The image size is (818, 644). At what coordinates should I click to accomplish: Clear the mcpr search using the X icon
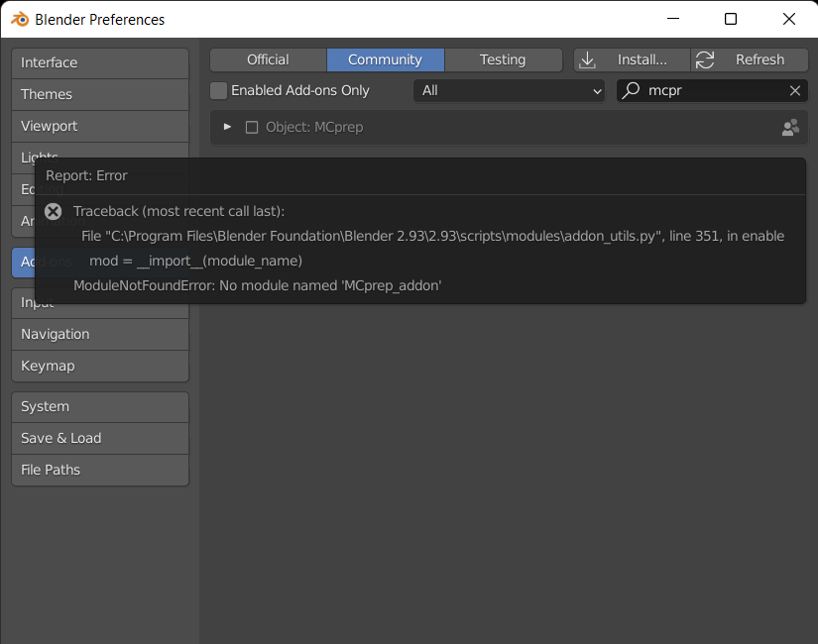(794, 90)
